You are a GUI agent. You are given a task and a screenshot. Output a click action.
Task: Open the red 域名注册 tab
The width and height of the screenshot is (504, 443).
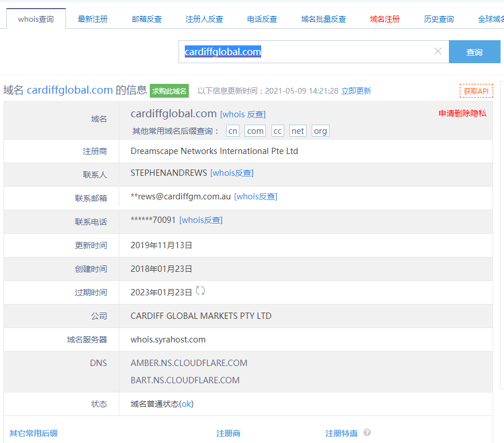point(385,19)
